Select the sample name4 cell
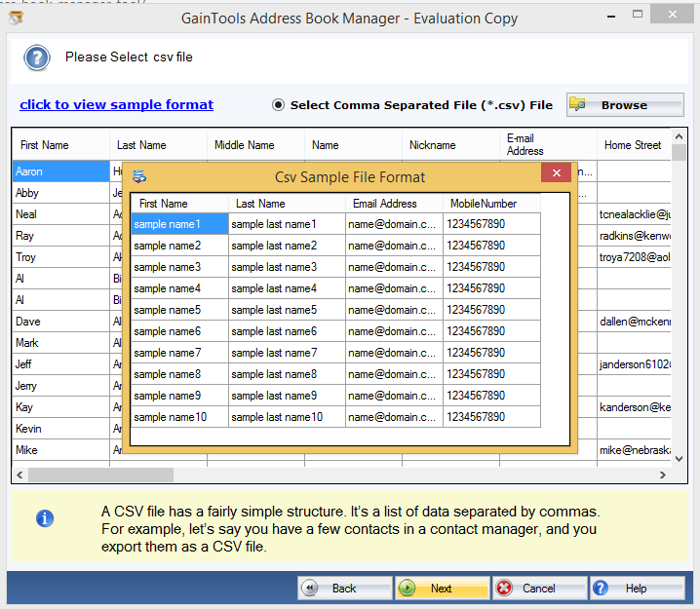The height and width of the screenshot is (609, 700). coord(179,288)
